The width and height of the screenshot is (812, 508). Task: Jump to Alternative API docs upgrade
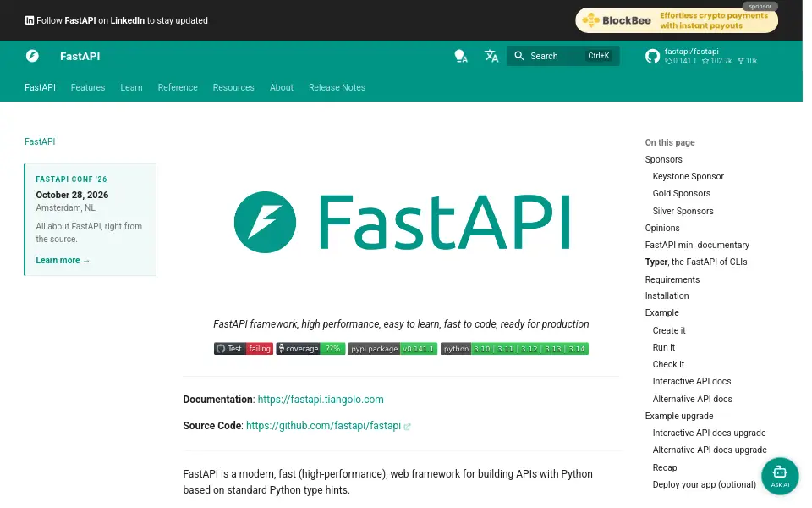710,450
